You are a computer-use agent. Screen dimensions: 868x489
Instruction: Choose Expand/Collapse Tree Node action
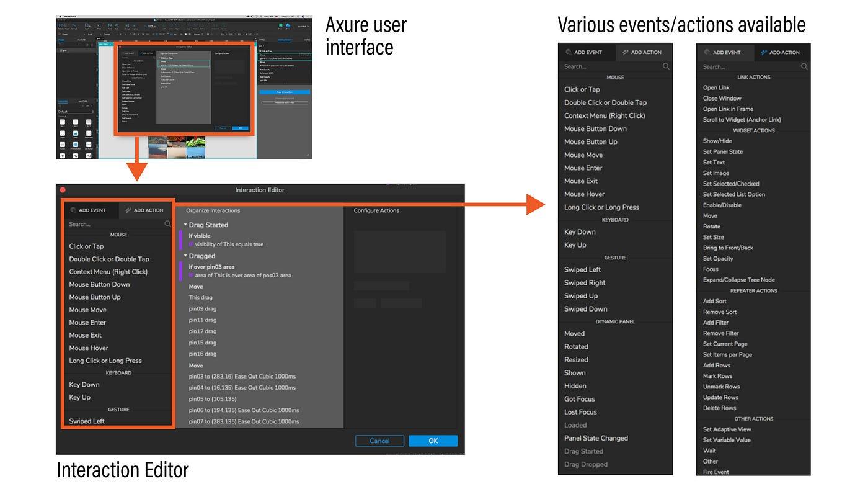pyautogui.click(x=738, y=280)
